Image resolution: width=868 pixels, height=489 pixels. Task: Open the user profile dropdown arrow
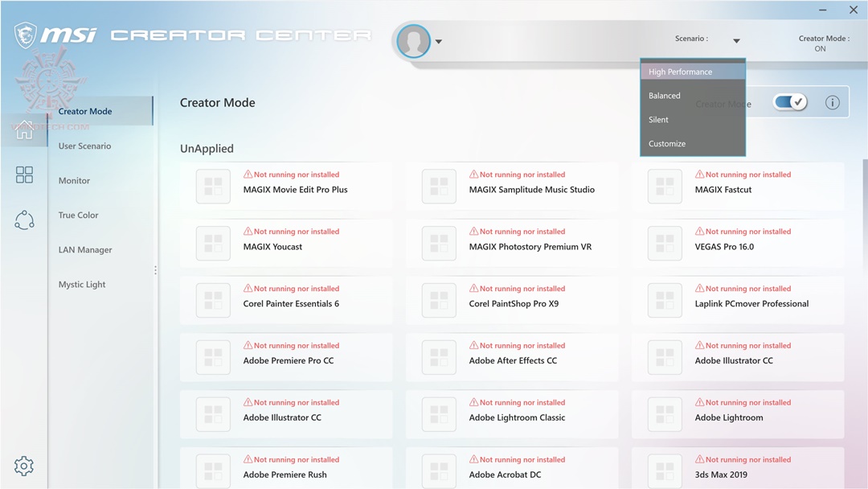(439, 42)
